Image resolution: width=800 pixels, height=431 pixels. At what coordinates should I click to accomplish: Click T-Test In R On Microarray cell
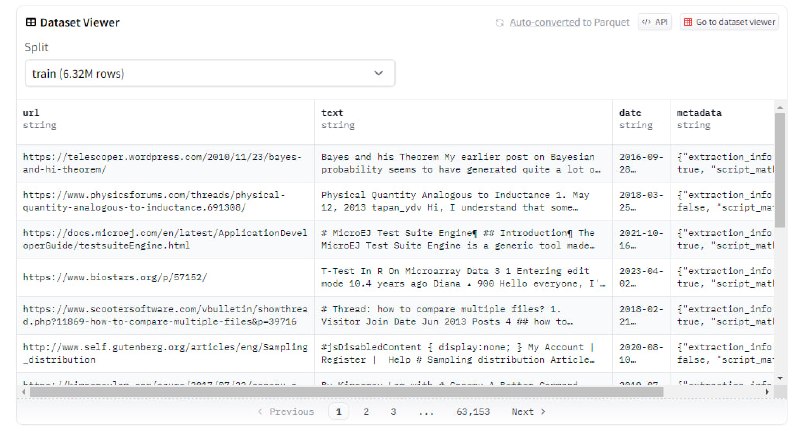463,277
